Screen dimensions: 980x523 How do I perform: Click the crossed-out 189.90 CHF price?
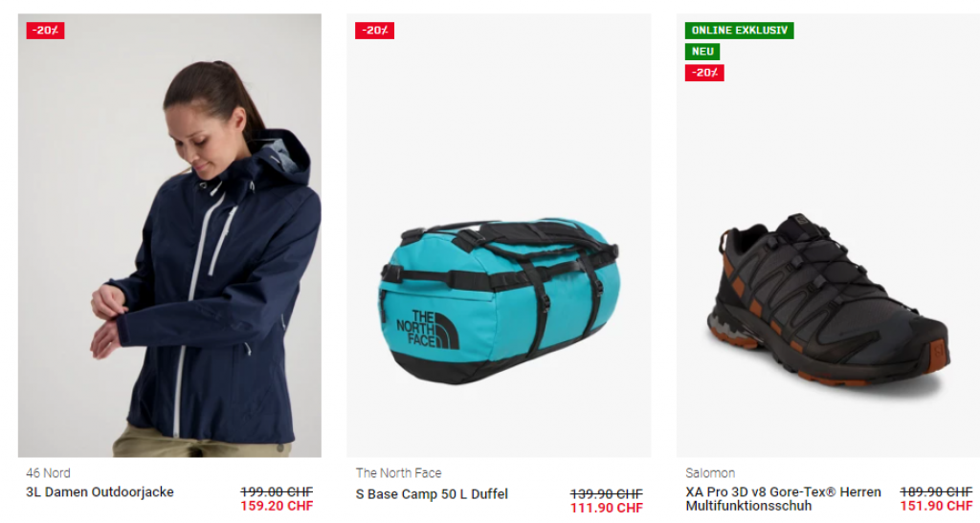936,491
